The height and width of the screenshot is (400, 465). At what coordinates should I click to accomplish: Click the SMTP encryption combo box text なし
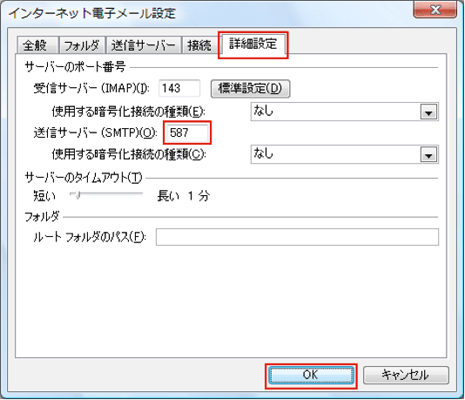tap(264, 153)
